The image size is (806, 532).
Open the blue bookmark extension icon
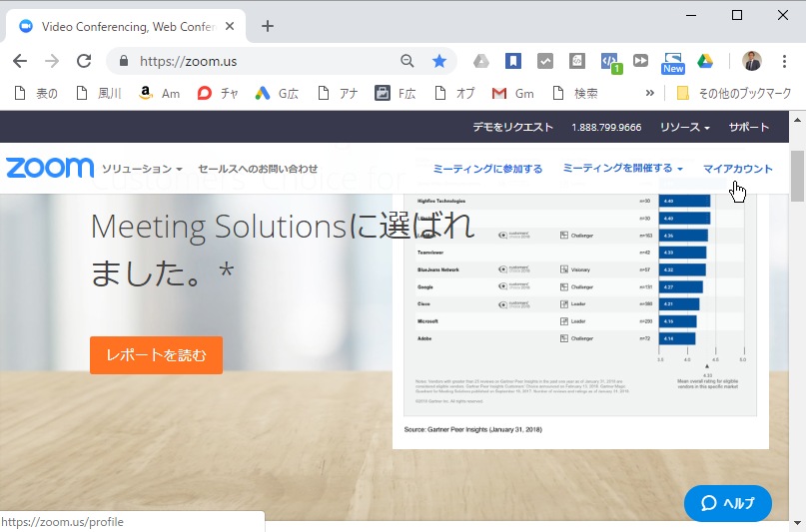(x=513, y=61)
